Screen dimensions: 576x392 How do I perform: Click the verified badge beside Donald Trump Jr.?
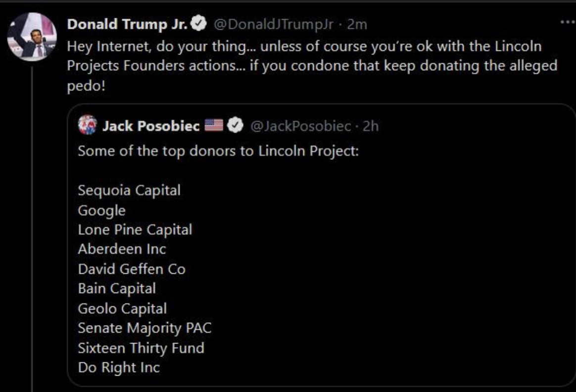[198, 24]
